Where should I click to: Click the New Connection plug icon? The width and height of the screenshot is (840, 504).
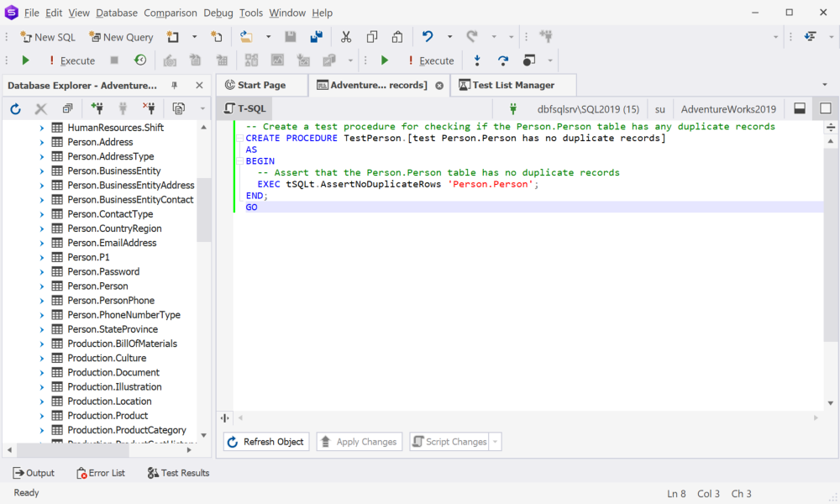97,108
